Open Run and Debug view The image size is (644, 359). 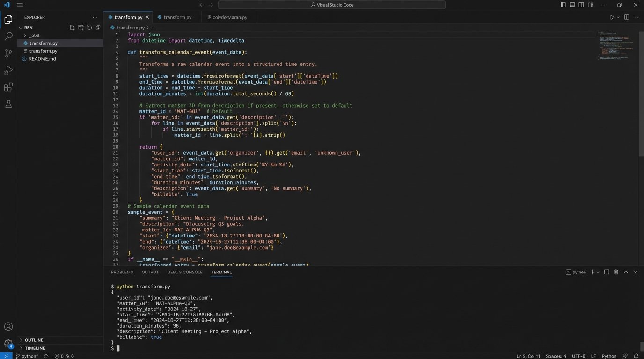pyautogui.click(x=8, y=71)
